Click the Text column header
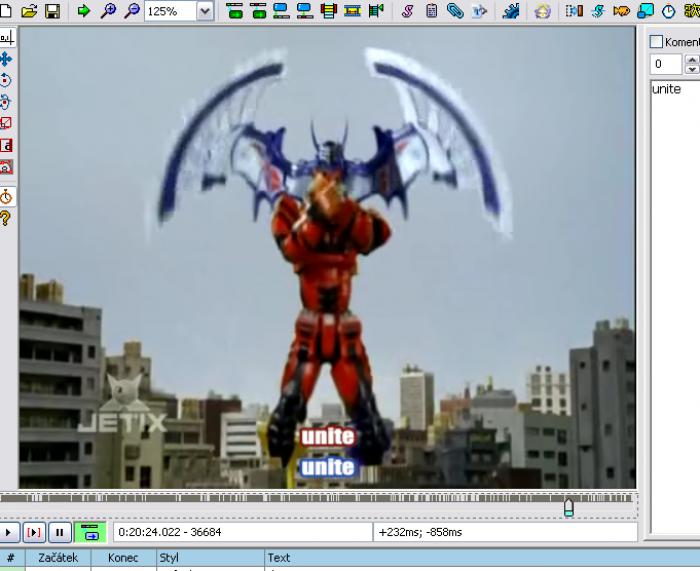Viewport: 700px width, 571px height. pyautogui.click(x=482, y=558)
